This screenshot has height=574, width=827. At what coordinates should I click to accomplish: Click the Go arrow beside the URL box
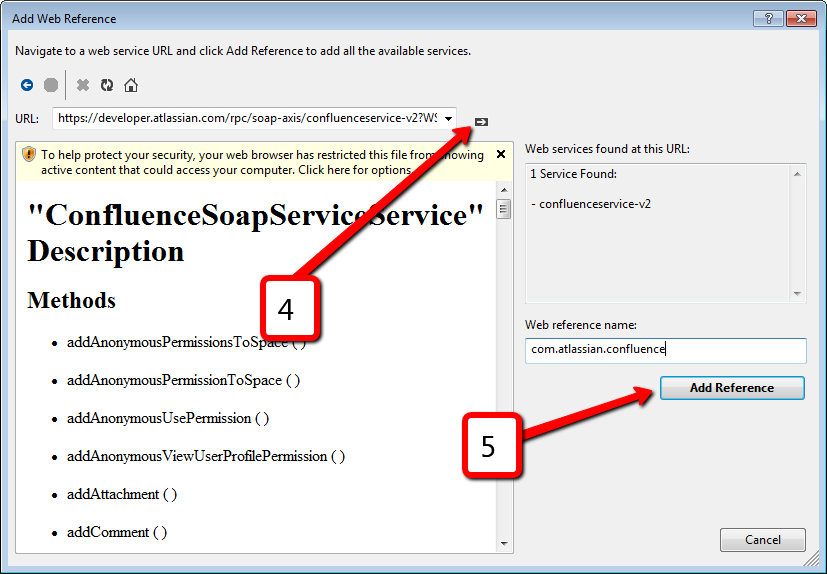[x=481, y=120]
